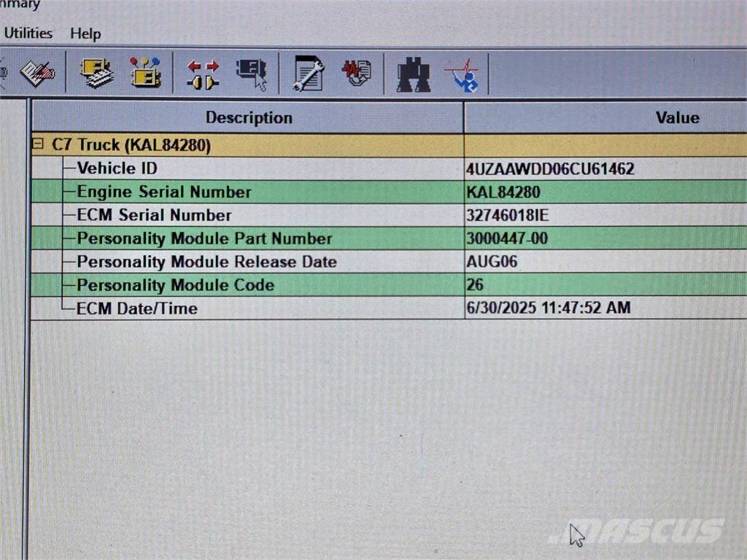
Task: Open the ECM Summary toolbar icon
Action: tap(97, 72)
